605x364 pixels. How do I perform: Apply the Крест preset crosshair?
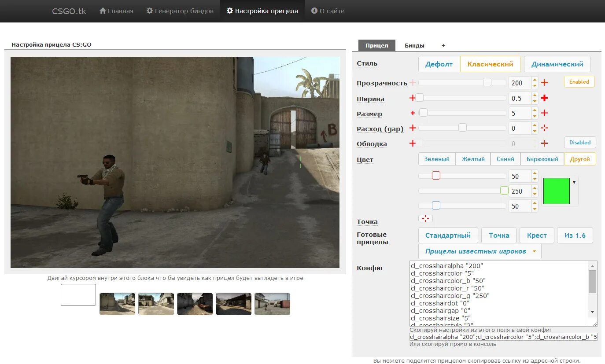point(537,235)
